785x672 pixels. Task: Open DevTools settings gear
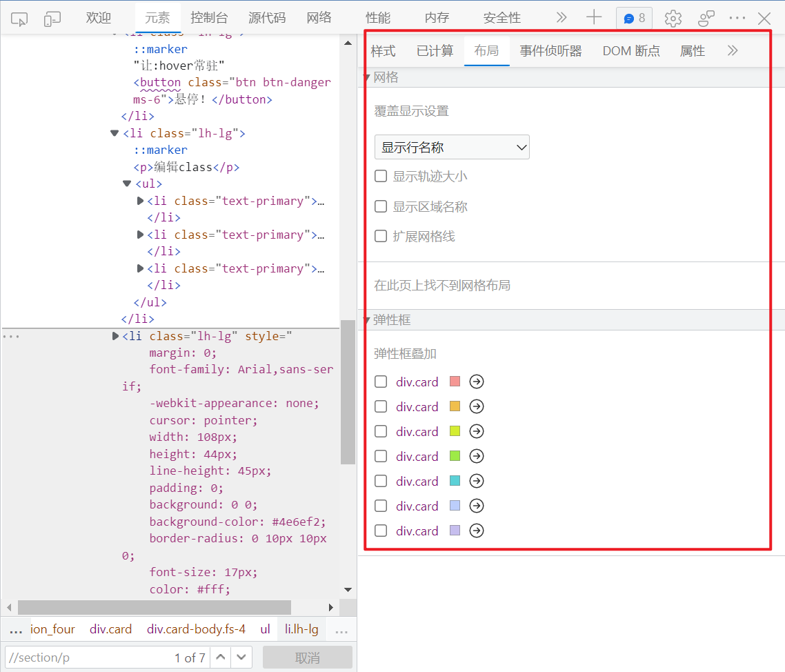(673, 19)
